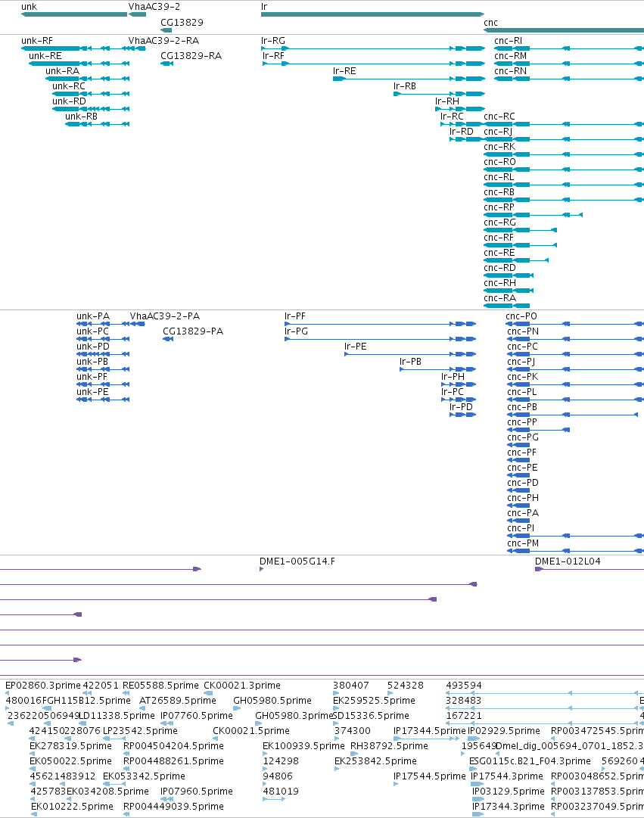Image resolution: width=644 pixels, height=818 pixels.
Task: Click protein label unk-PD
Action: (93, 347)
